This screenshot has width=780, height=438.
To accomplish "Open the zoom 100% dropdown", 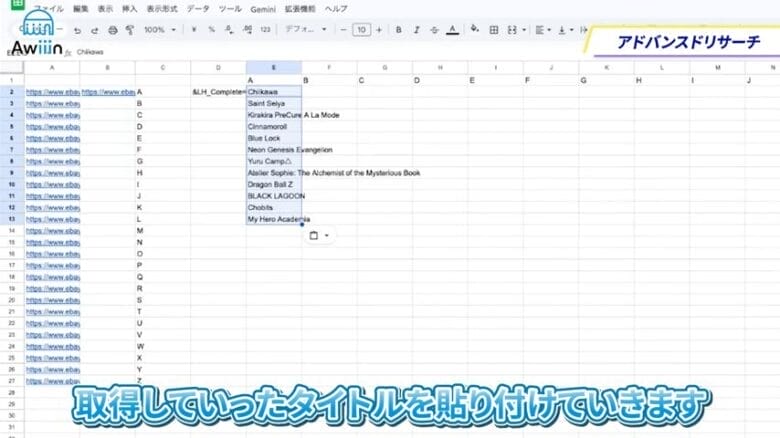I will 160,30.
